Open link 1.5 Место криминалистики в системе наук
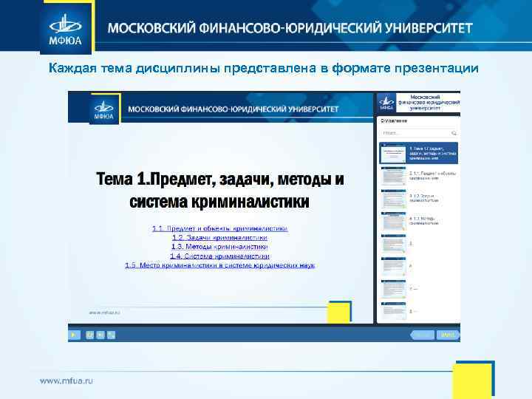Screen dimensions: 532x399 220,265
